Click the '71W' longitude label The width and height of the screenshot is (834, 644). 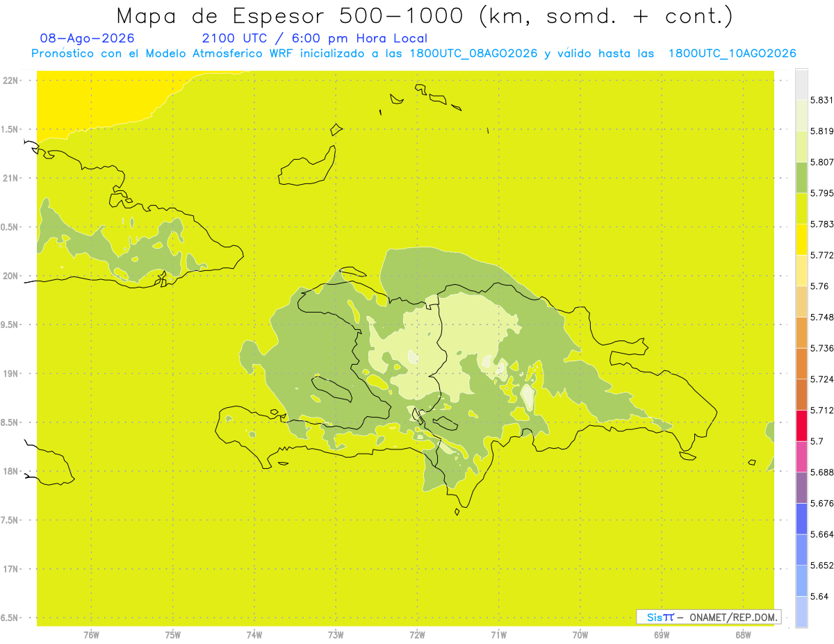click(498, 634)
